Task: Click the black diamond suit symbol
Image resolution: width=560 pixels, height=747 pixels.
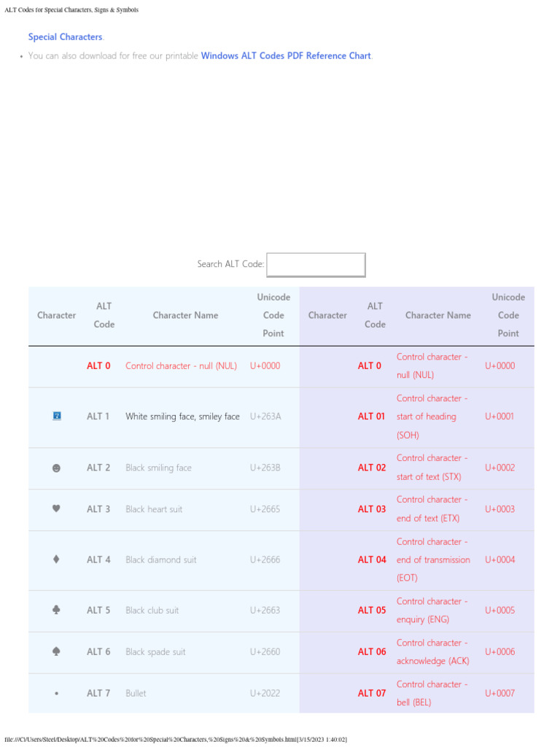Action: point(57,560)
